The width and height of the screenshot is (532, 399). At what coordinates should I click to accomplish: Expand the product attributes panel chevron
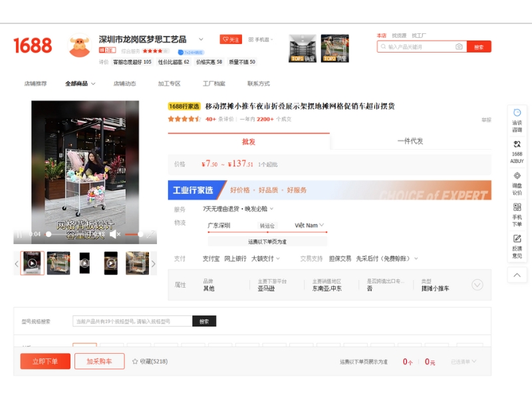tap(477, 285)
